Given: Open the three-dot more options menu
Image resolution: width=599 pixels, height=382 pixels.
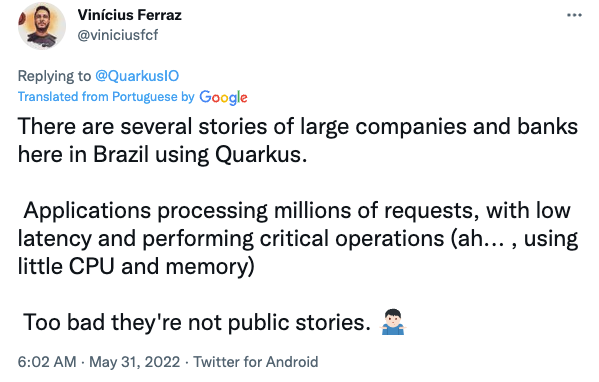Looking at the screenshot, I should tap(574, 15).
